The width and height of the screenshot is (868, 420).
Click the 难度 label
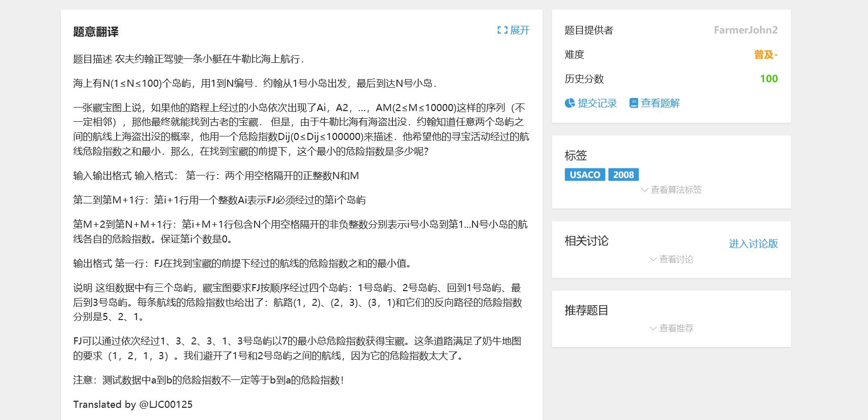574,55
